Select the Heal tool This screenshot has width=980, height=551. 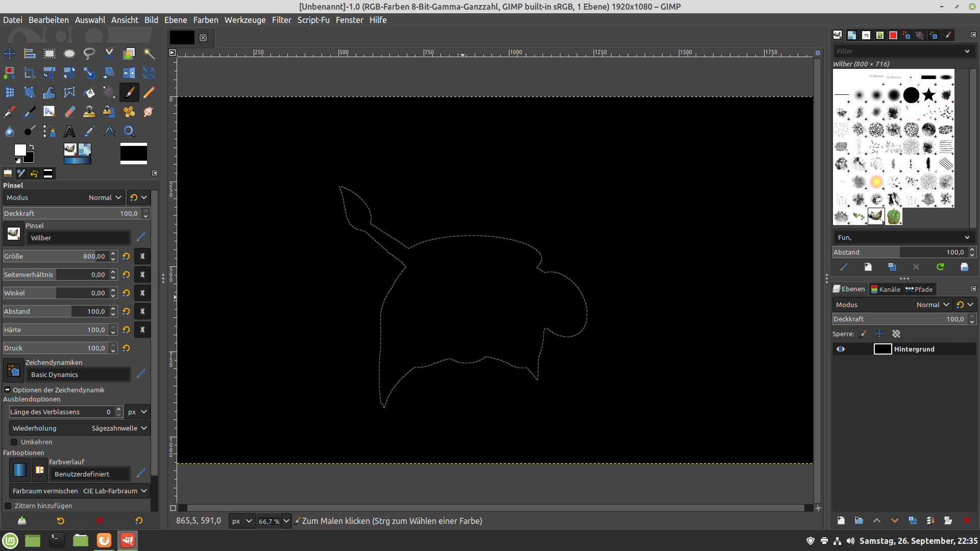[x=129, y=112]
